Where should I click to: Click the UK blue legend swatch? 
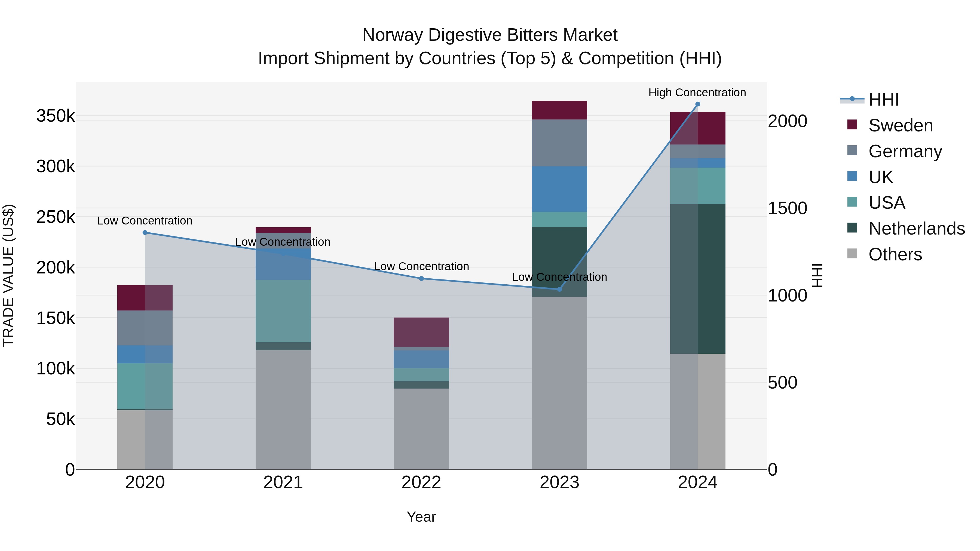coord(852,176)
